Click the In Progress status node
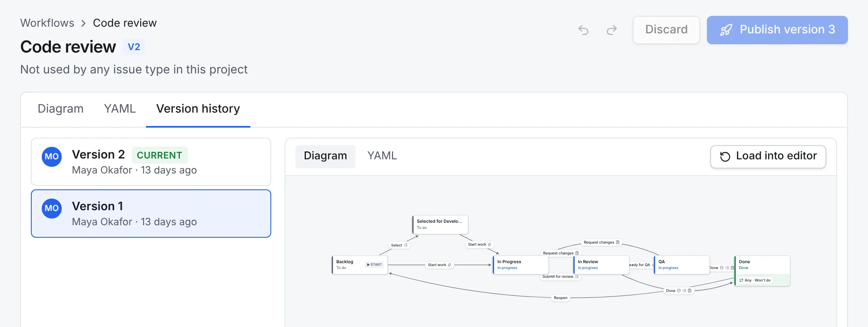868x327 pixels. pos(520,265)
